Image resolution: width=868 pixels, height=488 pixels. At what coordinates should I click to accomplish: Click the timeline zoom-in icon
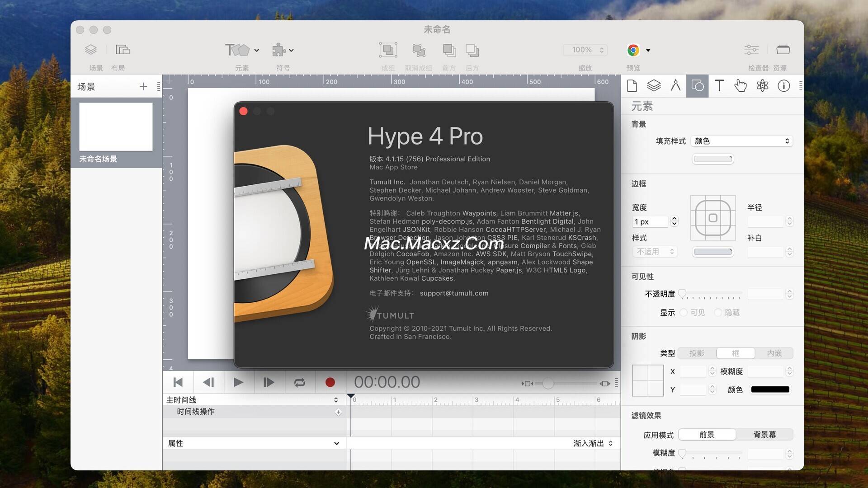(x=604, y=384)
